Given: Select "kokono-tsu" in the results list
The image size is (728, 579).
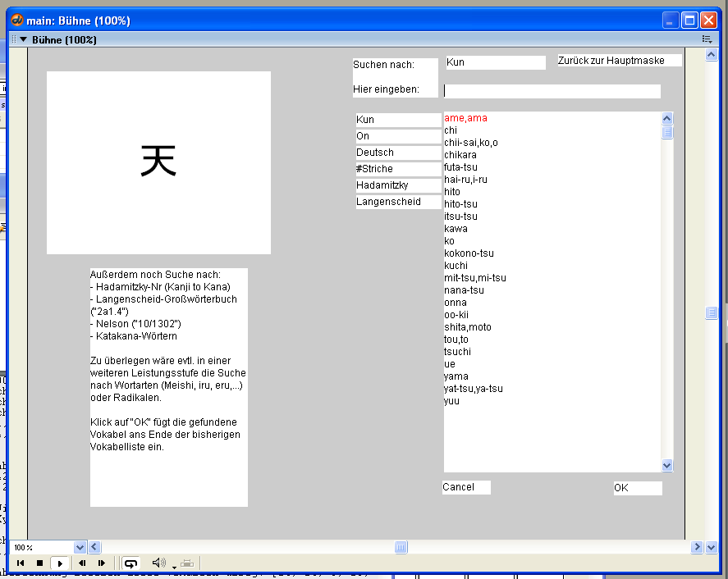Looking at the screenshot, I should (469, 253).
